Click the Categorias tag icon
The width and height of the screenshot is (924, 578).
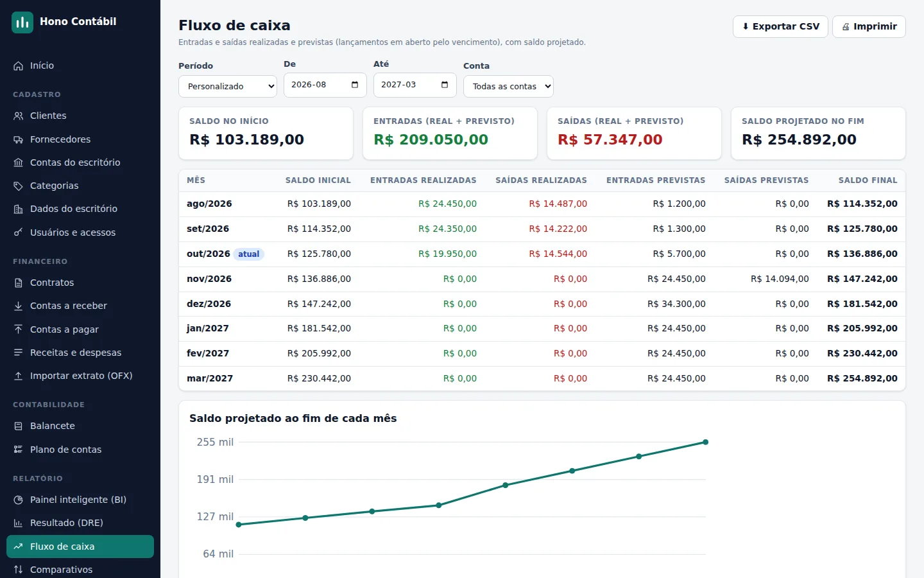click(18, 186)
